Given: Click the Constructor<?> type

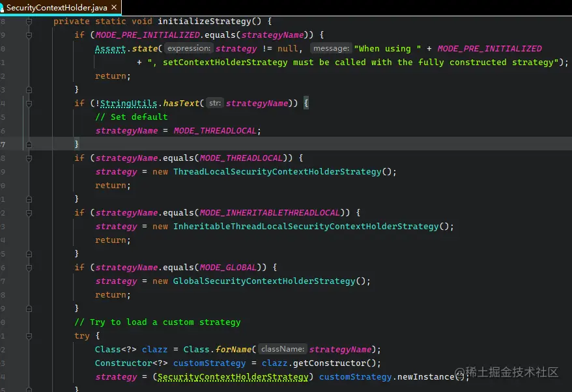Looking at the screenshot, I should (x=132, y=363).
